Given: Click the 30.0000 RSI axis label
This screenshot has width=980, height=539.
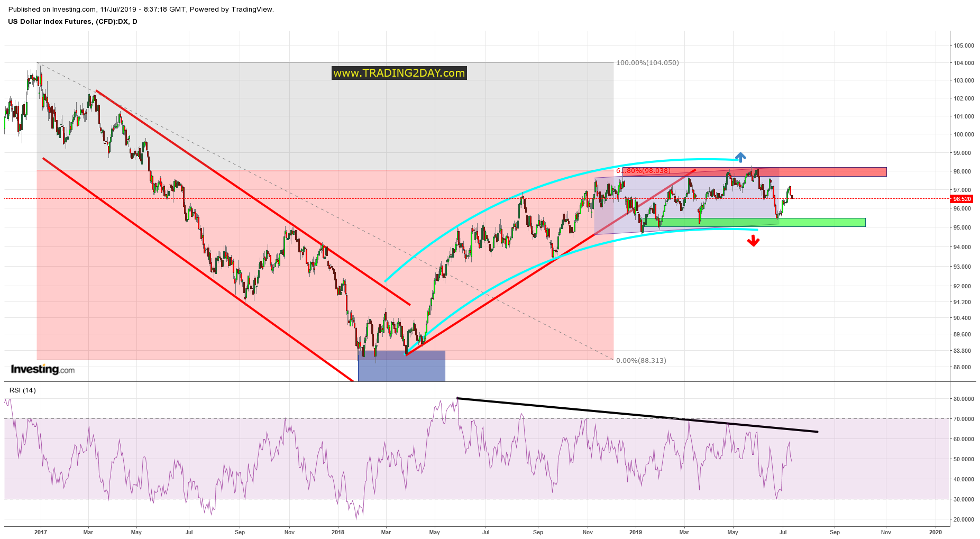Looking at the screenshot, I should (964, 499).
